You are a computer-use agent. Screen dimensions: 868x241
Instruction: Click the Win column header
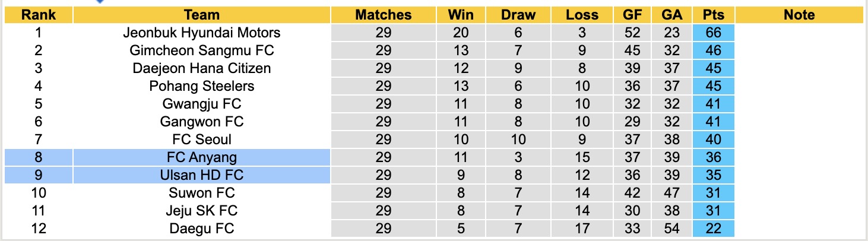pos(461,15)
